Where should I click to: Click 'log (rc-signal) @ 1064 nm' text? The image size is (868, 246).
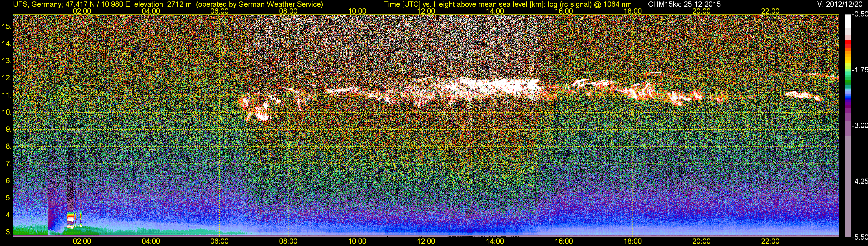[590, 4]
